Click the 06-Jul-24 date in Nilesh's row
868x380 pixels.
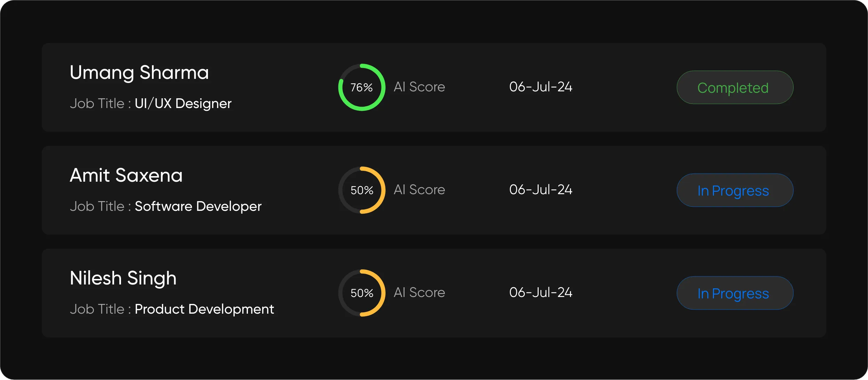point(540,292)
